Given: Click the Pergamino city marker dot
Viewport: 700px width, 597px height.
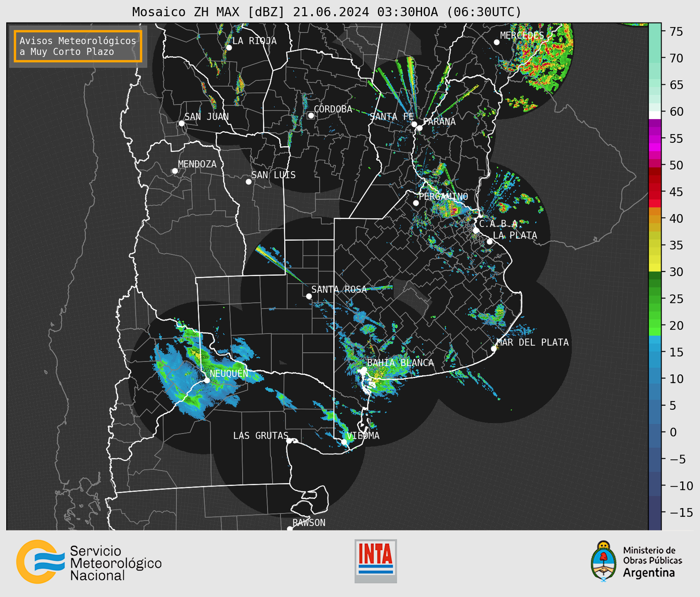Looking at the screenshot, I should 416,203.
